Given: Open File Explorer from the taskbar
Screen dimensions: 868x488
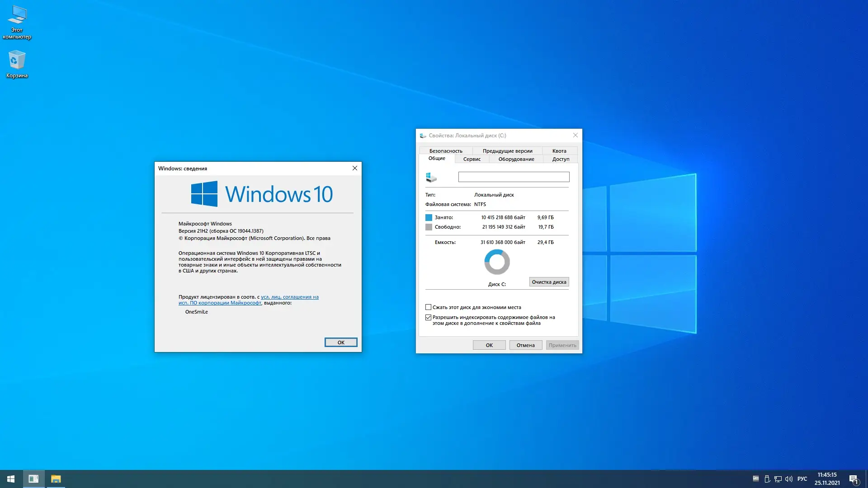Looking at the screenshot, I should 56,479.
